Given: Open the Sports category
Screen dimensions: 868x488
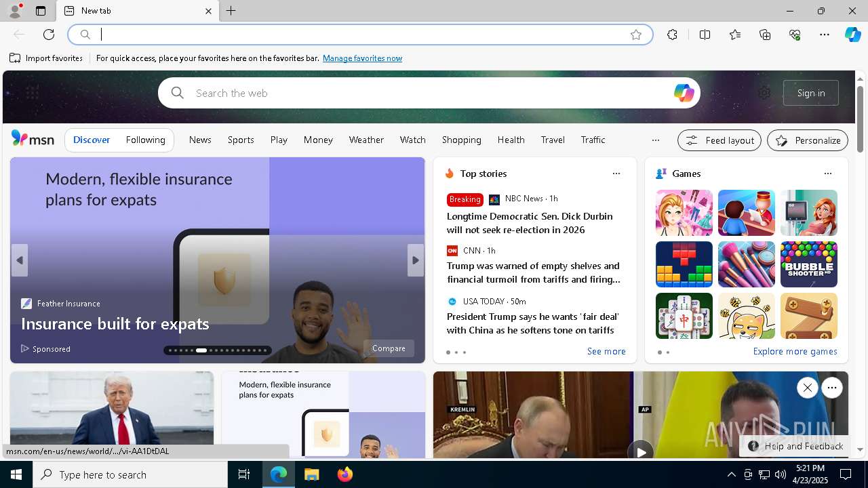Looking at the screenshot, I should pyautogui.click(x=241, y=140).
